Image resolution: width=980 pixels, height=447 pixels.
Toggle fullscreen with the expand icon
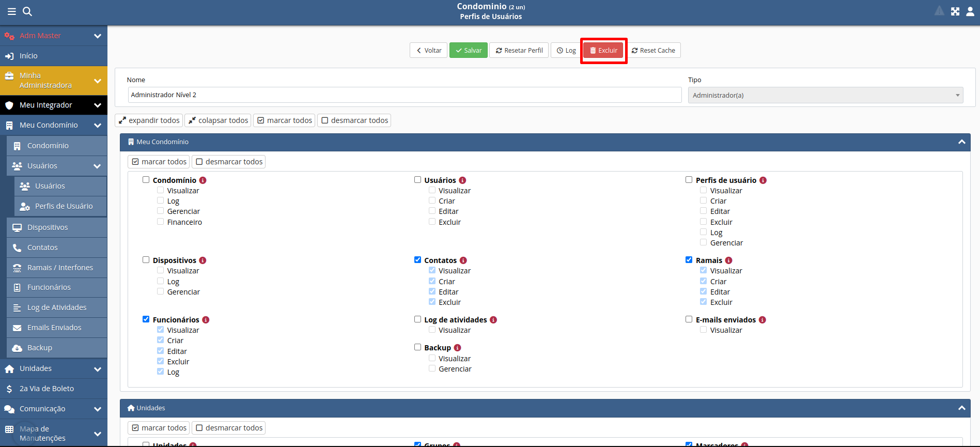955,11
